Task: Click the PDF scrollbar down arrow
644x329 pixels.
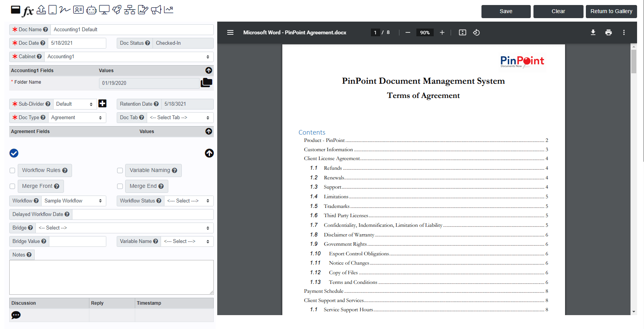Action: [634, 312]
